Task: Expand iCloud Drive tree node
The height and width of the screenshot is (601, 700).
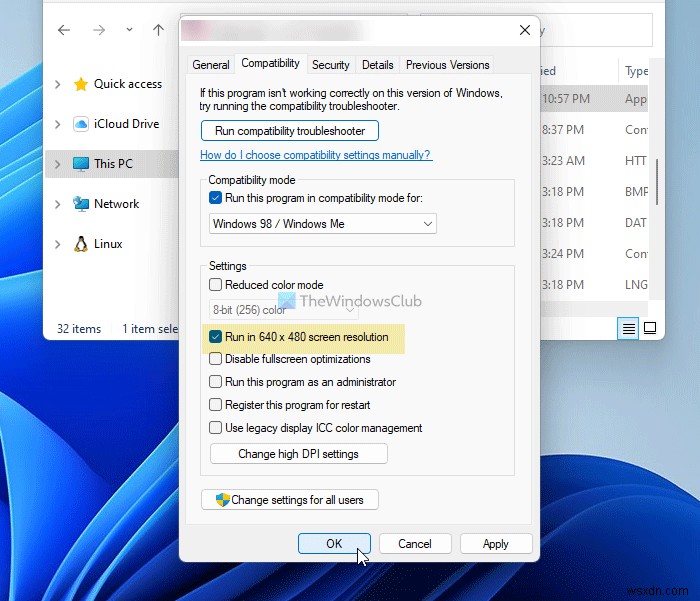Action: pos(58,124)
